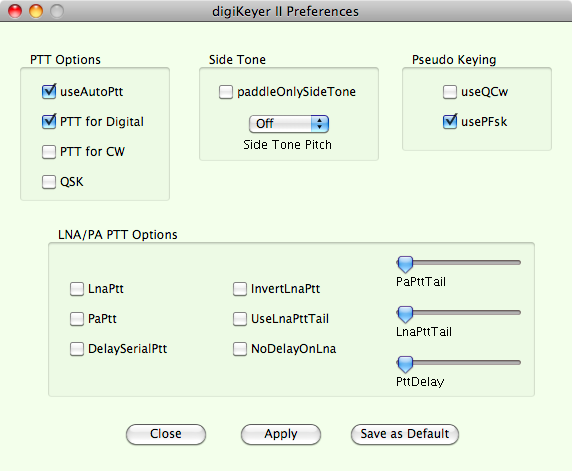Screen dimensions: 572x471
Task: Uncheck PTT for Digital option
Action: point(49,121)
